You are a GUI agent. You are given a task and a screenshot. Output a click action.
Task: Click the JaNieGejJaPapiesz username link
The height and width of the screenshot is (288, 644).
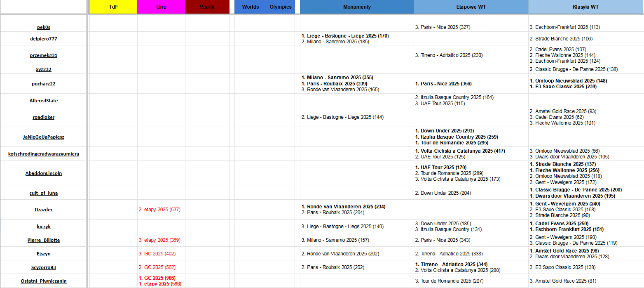[43, 137]
